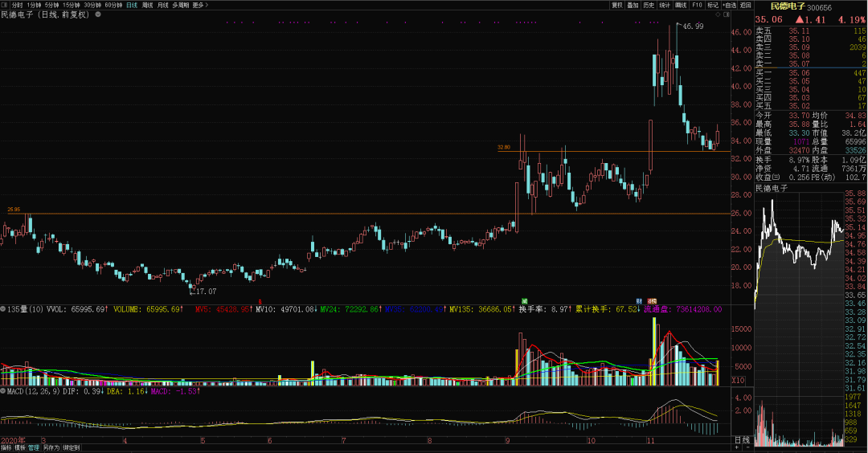
Task: Click the 绑定到 bind-to button
Action: click(71, 448)
